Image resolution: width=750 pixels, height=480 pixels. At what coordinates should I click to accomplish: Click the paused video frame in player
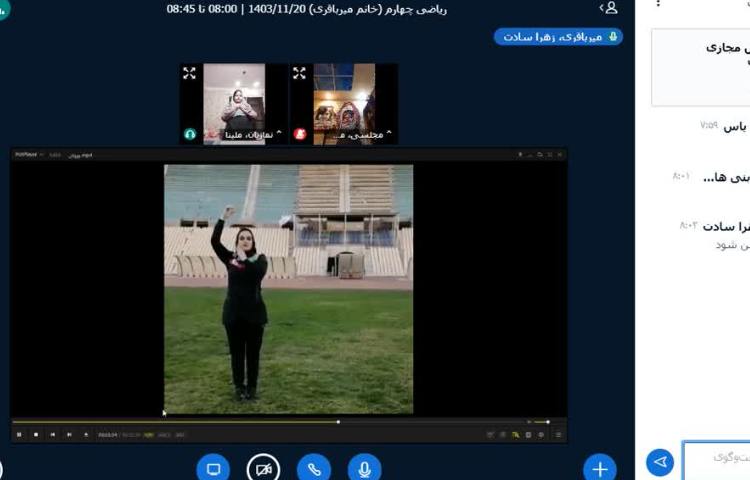[288, 289]
